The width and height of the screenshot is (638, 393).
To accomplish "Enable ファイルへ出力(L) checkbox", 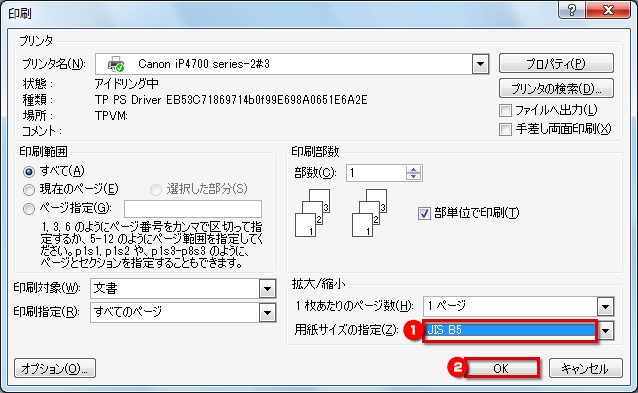I will tap(505, 110).
